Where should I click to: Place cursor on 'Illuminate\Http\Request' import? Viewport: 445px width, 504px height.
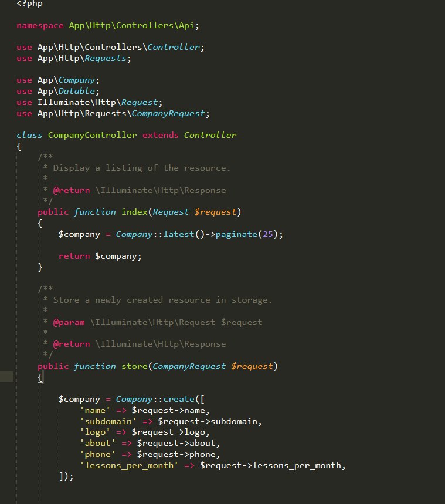pyautogui.click(x=98, y=103)
